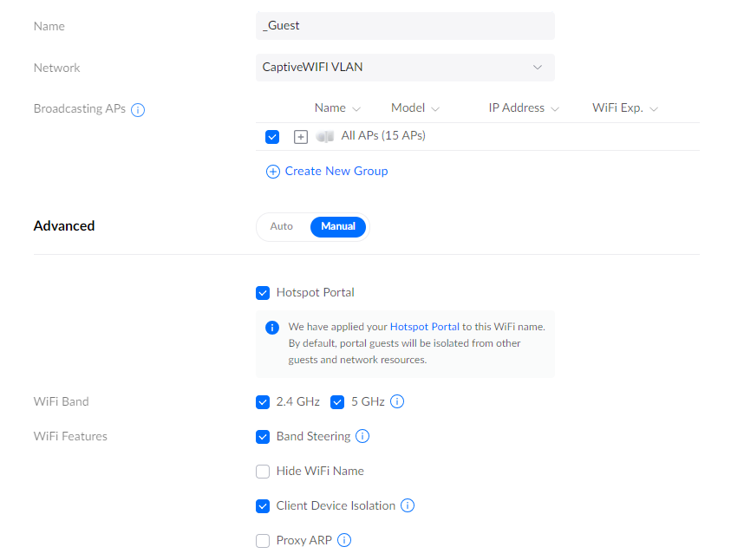Click the access point icon next to All APs
Screen dimensions: 731x560
point(325,136)
